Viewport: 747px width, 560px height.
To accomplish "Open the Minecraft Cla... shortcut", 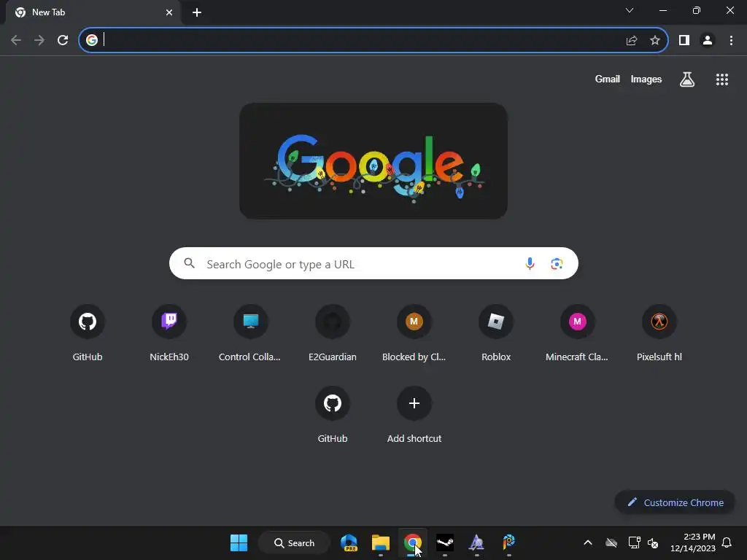I will point(577,333).
